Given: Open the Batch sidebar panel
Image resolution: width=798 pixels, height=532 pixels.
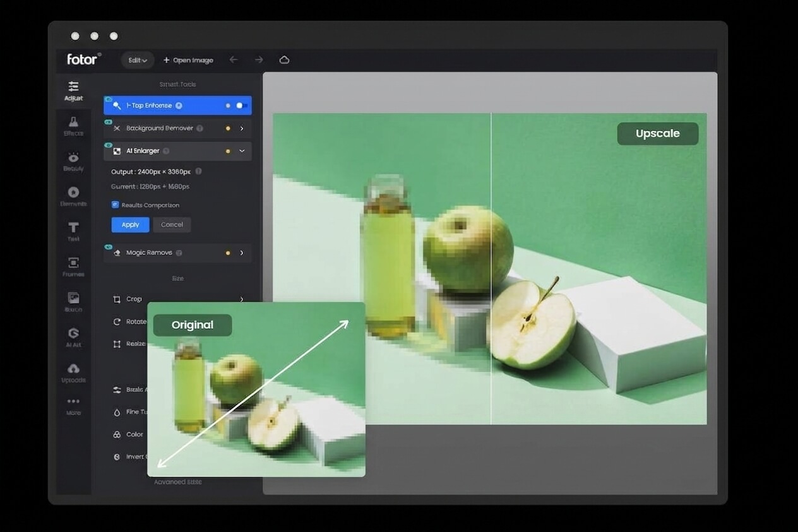Looking at the screenshot, I should point(73,302).
